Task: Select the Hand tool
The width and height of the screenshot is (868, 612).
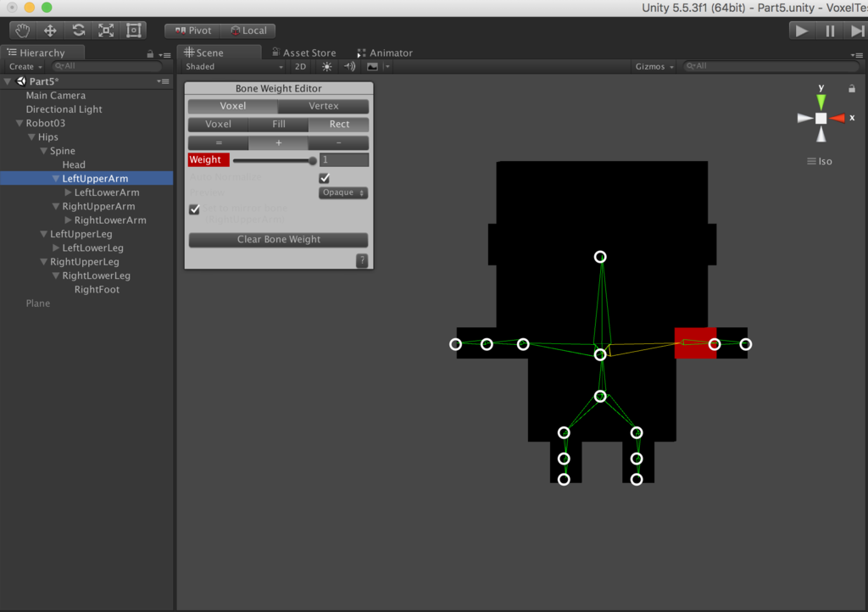Action: (x=23, y=31)
